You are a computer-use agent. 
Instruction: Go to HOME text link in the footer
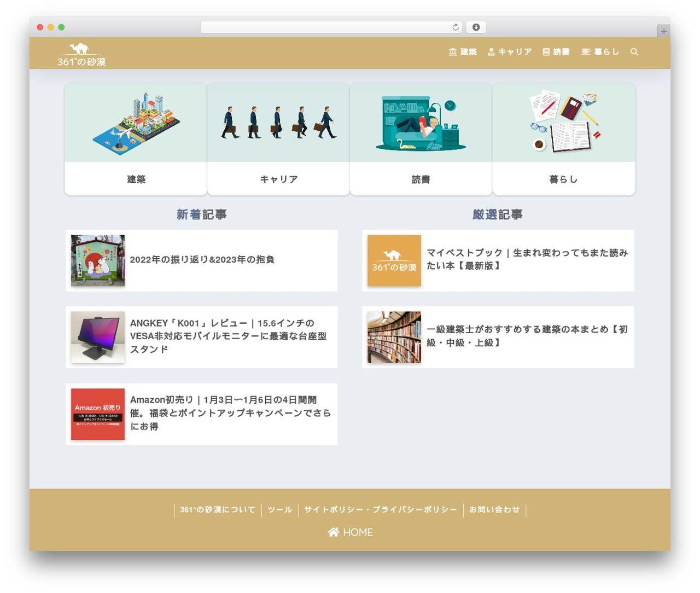(358, 532)
